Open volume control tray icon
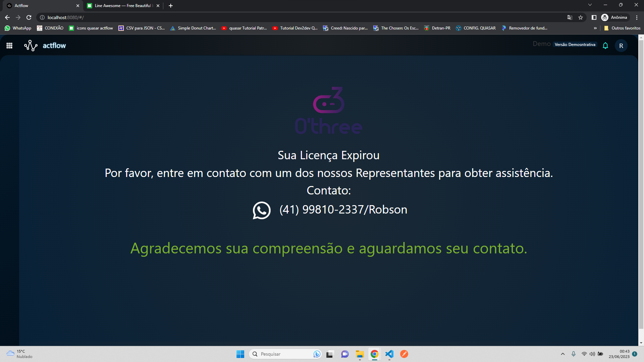Viewport: 644px width, 362px height. [x=592, y=354]
